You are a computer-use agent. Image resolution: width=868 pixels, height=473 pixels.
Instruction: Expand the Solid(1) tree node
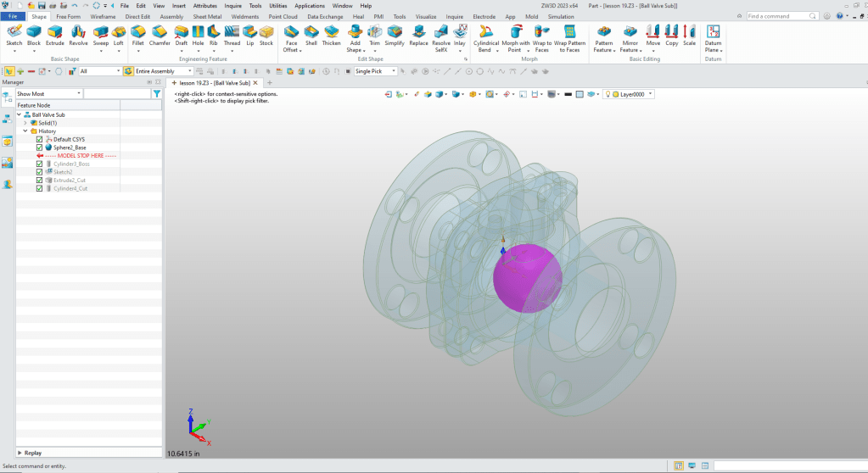pos(25,123)
